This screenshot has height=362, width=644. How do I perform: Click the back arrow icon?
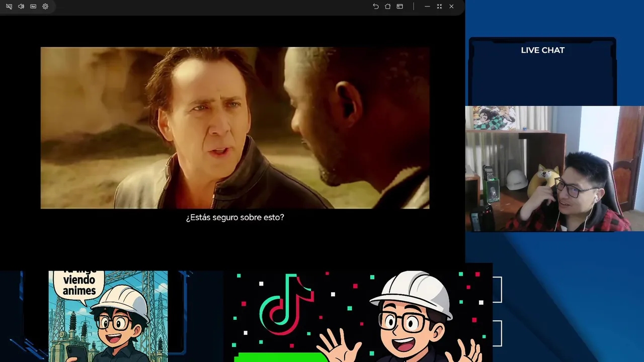coord(376,7)
